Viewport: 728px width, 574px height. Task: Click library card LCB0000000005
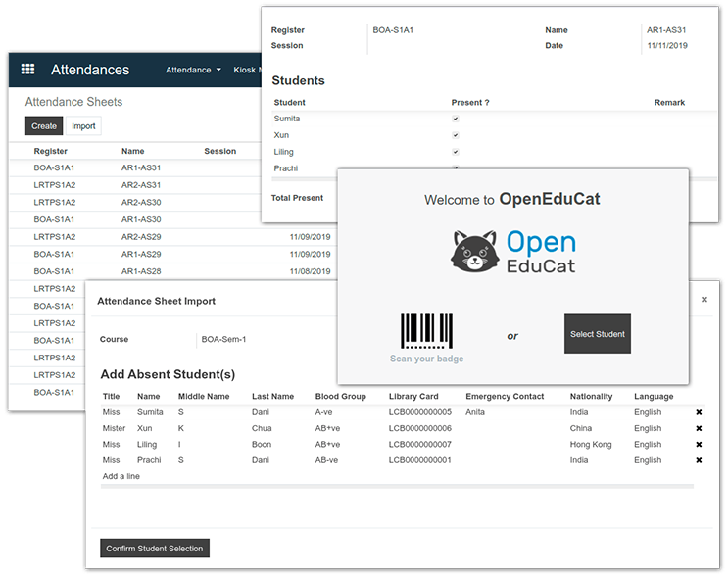coord(420,412)
